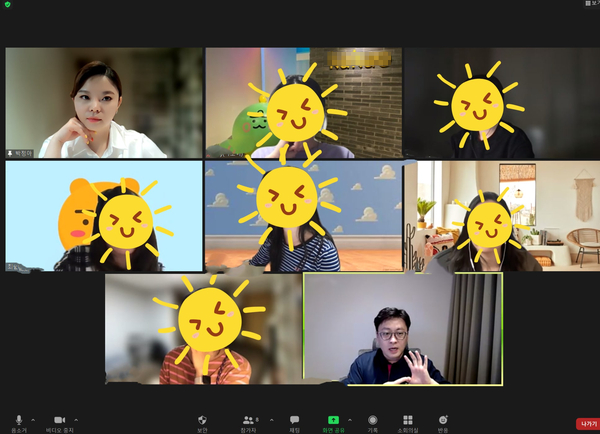
Task: Open the Participants panel
Action: click(249, 423)
